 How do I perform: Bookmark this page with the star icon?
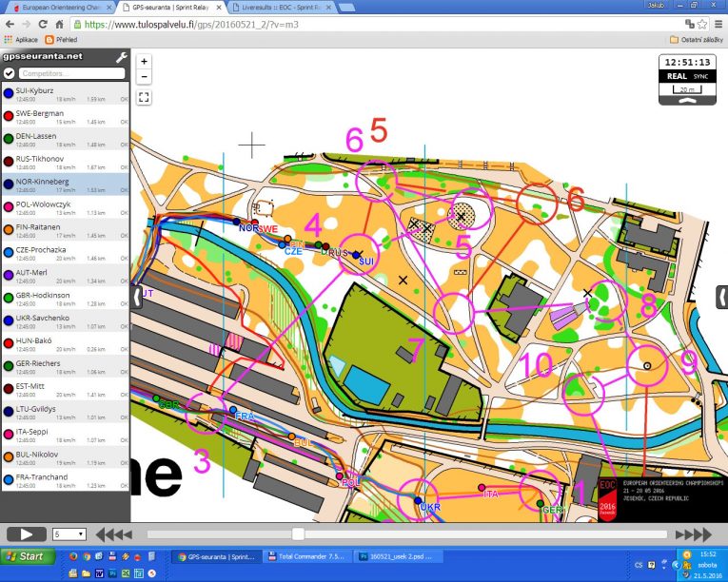(x=702, y=24)
